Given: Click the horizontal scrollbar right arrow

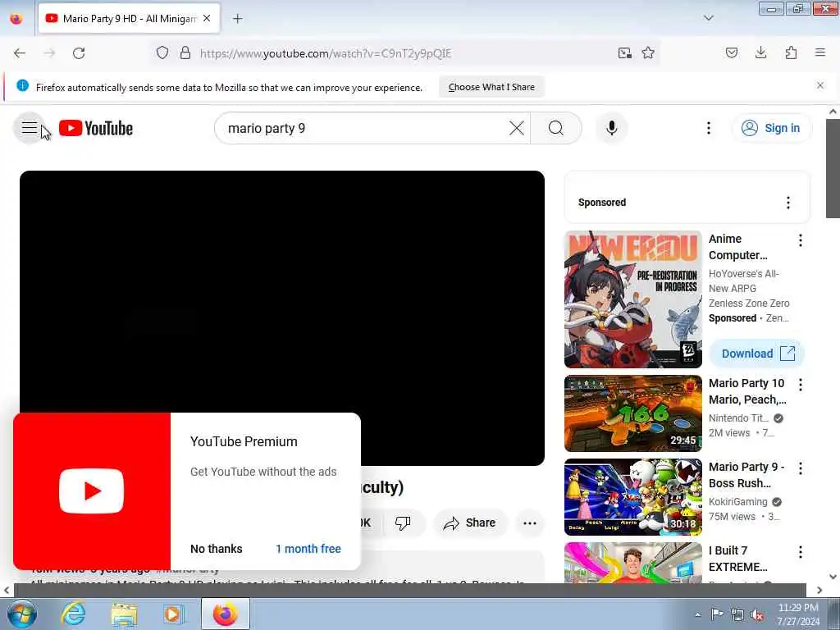Looking at the screenshot, I should click(x=819, y=590).
